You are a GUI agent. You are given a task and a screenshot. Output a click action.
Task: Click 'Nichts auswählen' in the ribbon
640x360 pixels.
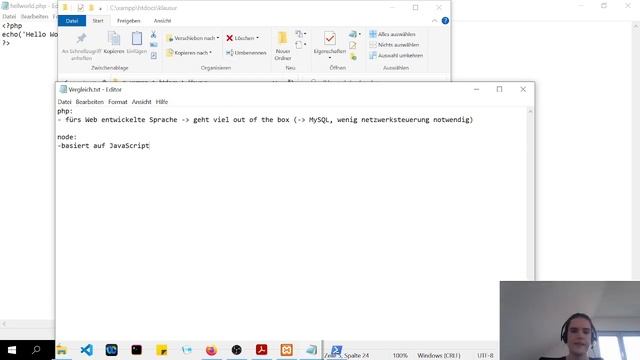394,45
